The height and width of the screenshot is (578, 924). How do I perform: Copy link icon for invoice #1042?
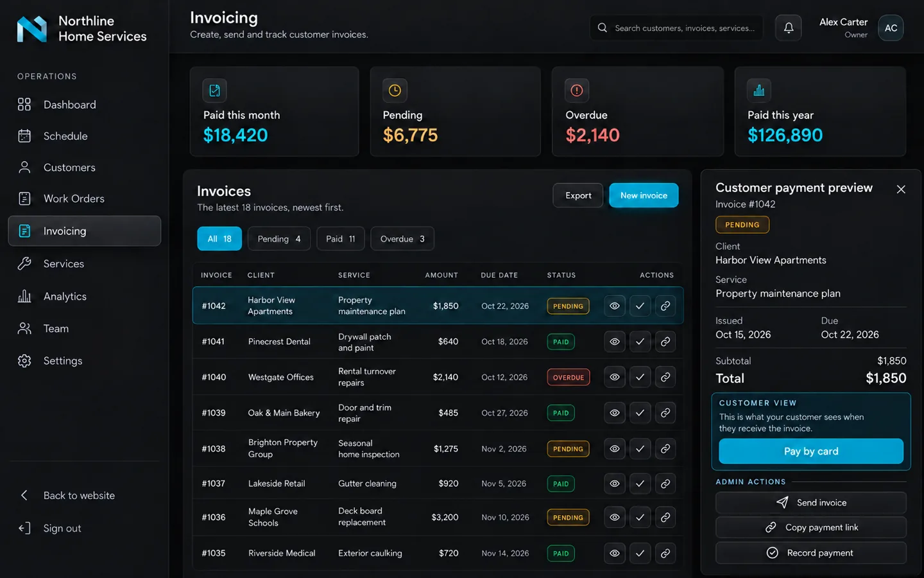click(x=665, y=306)
